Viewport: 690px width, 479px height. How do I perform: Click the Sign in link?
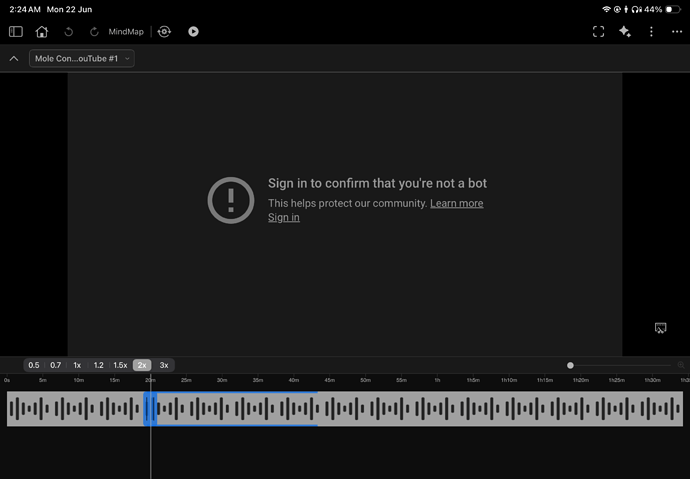[284, 217]
